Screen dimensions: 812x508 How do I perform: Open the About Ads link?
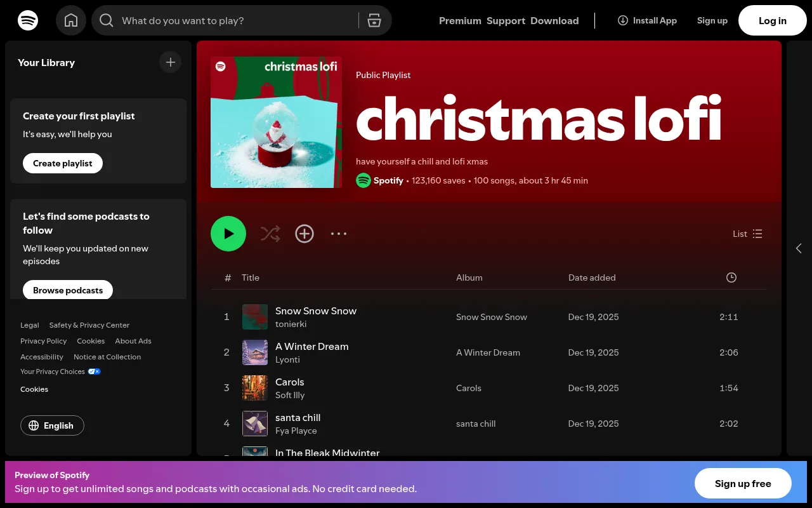click(133, 341)
